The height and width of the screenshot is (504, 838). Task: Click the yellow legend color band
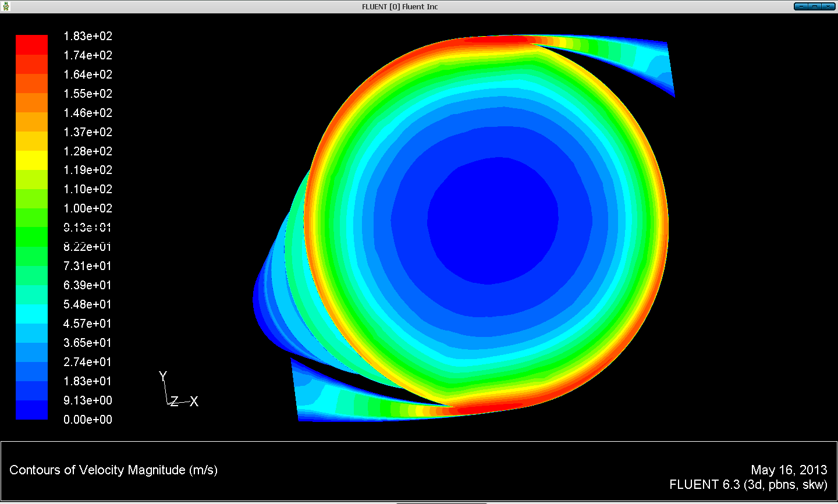pos(31,160)
